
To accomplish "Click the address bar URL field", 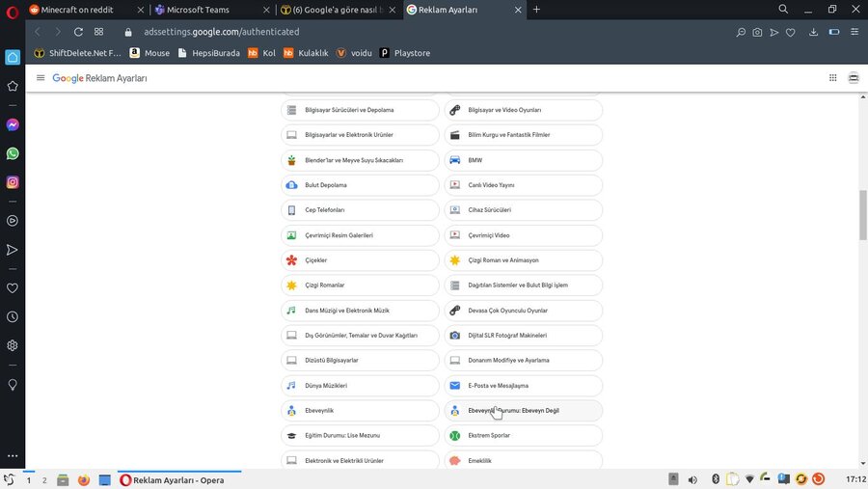I will [222, 32].
